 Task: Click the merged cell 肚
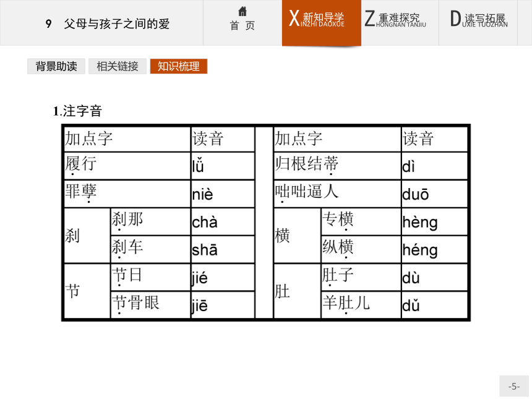pyautogui.click(x=297, y=291)
